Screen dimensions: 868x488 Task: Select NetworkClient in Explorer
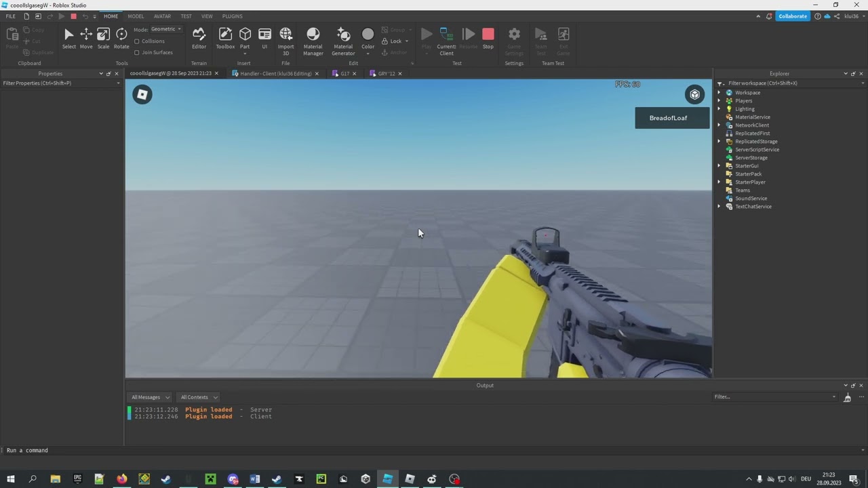[751, 125]
